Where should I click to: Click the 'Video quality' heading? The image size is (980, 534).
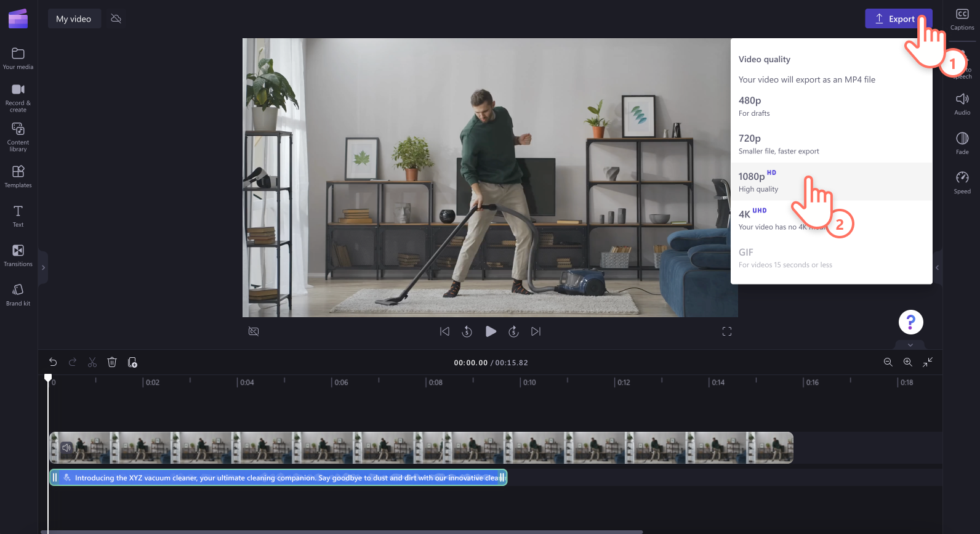[x=765, y=59]
